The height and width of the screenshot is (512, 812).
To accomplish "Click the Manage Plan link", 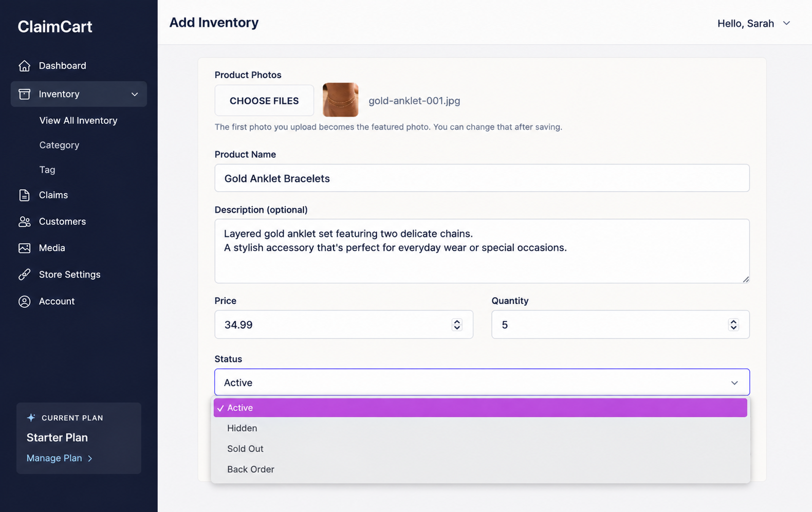I will click(59, 458).
